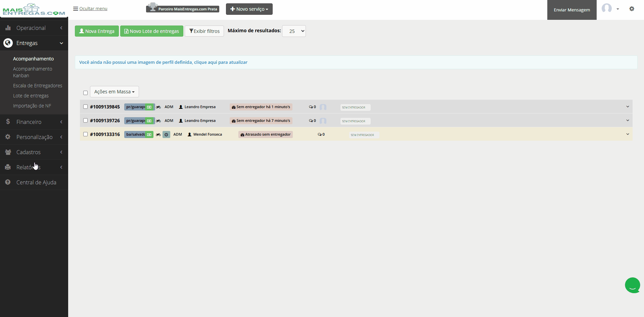Open the settings gear icon
644x317 pixels.
pos(632,9)
